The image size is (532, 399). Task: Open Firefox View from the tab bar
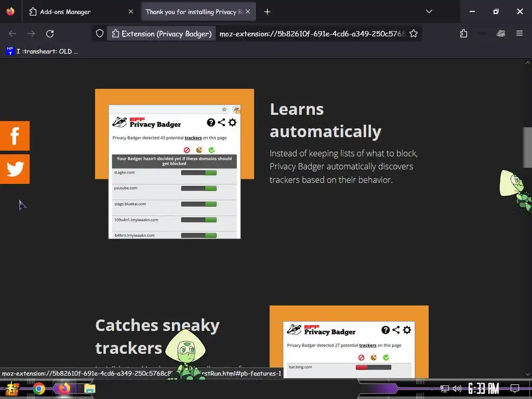coord(10,11)
